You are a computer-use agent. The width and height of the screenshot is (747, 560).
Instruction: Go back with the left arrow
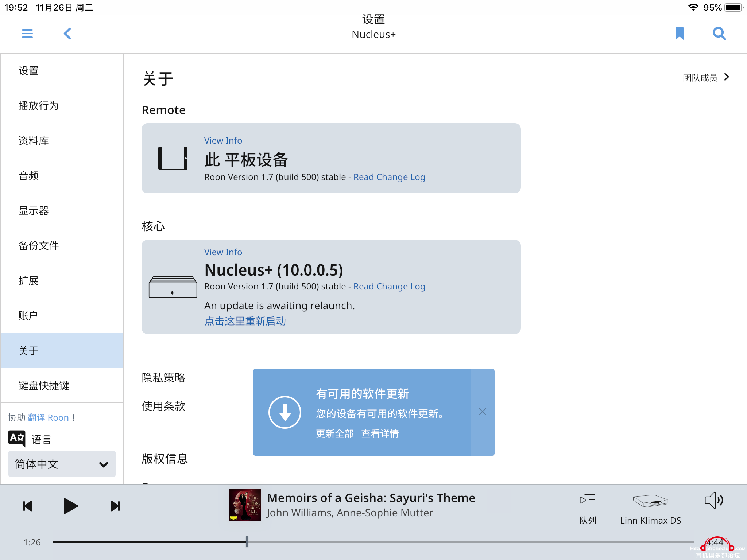click(67, 34)
